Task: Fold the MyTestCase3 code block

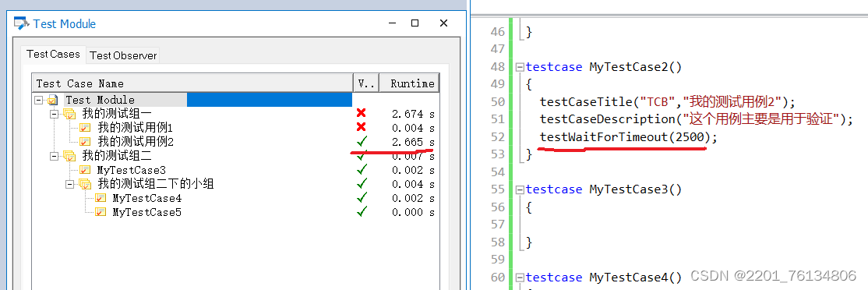Action: [520, 190]
